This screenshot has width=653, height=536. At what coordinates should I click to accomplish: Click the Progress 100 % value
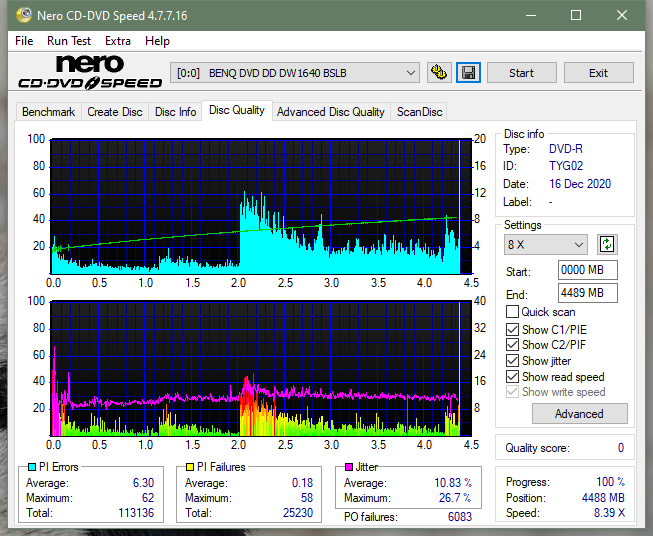[611, 482]
